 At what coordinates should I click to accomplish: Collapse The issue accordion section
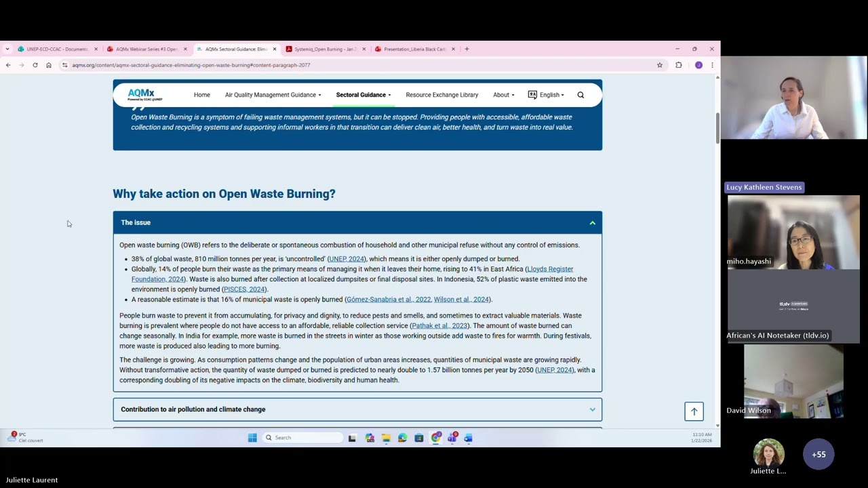[357, 222]
